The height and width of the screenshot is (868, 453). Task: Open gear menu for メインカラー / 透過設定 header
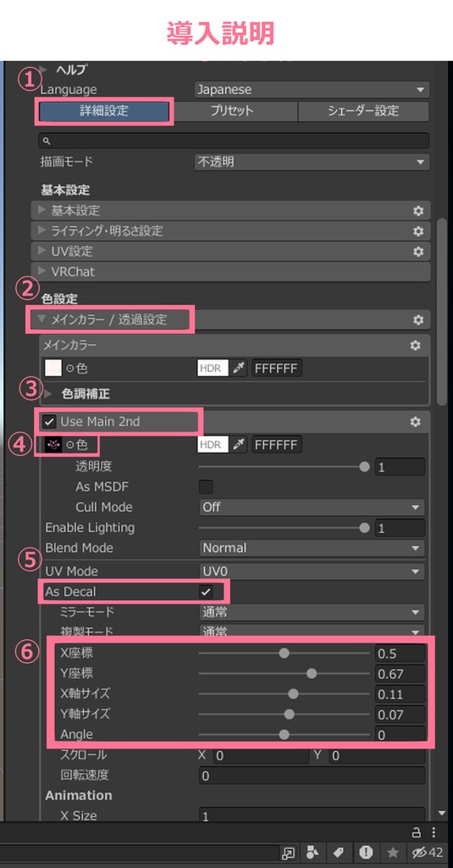pos(418,320)
